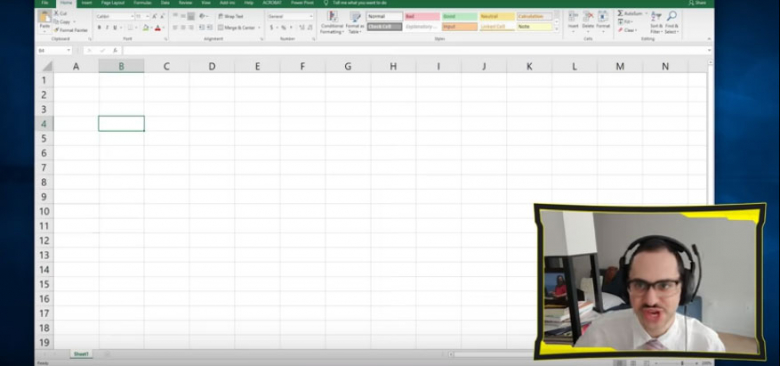Expand the Name Box dropdown arrow
Image resolution: width=780 pixels, height=366 pixels.
click(x=68, y=51)
